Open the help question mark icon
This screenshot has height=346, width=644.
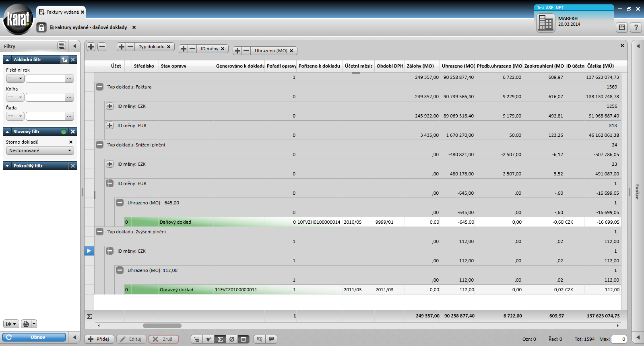[x=636, y=27]
